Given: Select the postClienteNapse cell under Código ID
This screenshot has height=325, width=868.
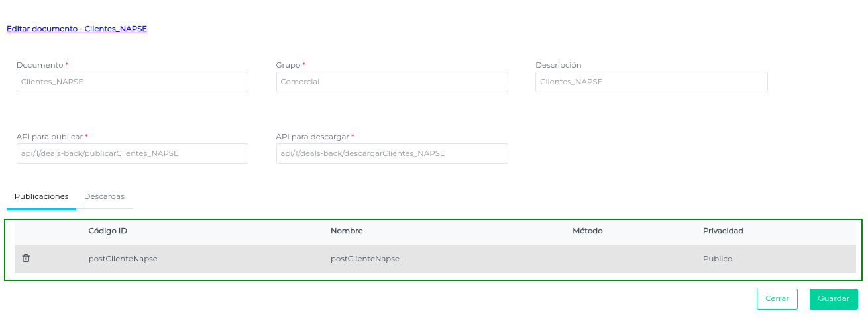Looking at the screenshot, I should (x=123, y=259).
